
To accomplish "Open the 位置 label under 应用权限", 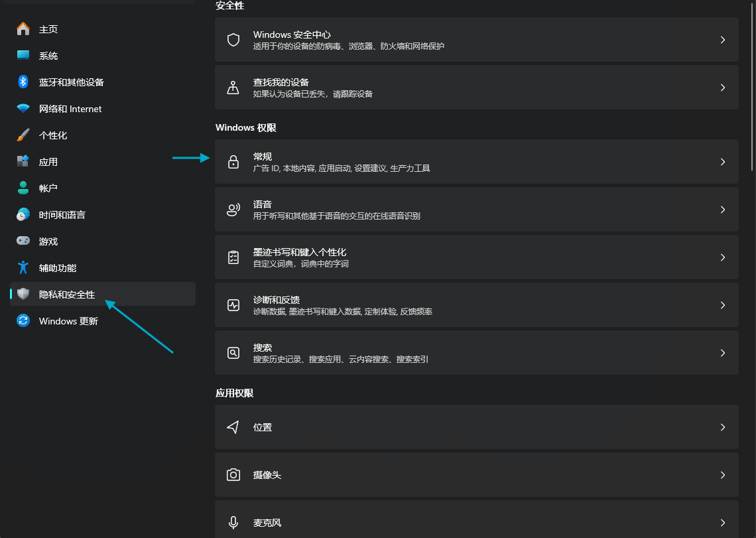I will (263, 427).
